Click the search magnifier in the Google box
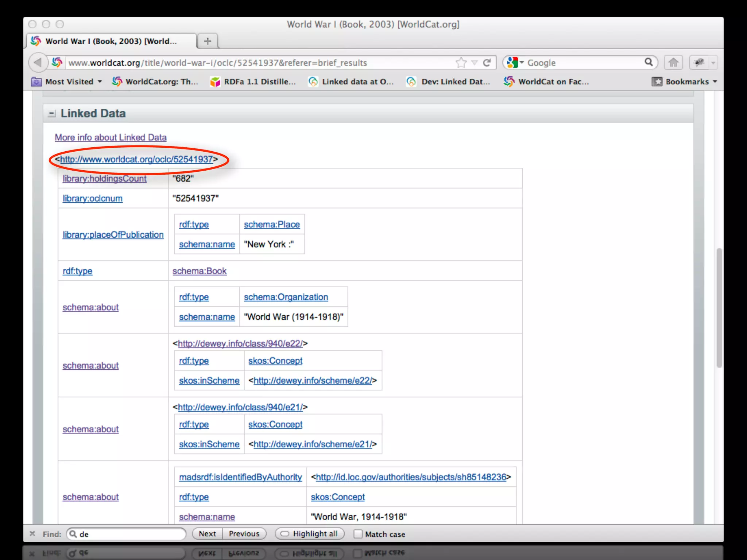 pyautogui.click(x=649, y=62)
